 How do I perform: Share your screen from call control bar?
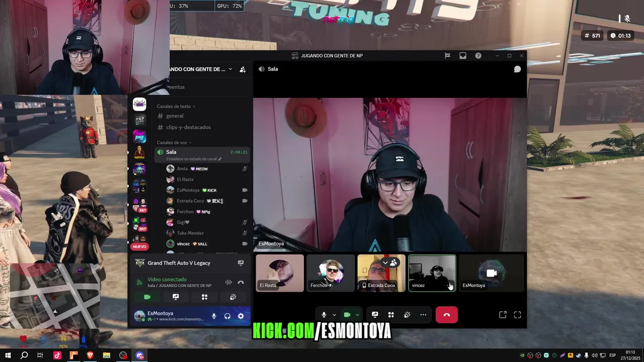[375, 315]
